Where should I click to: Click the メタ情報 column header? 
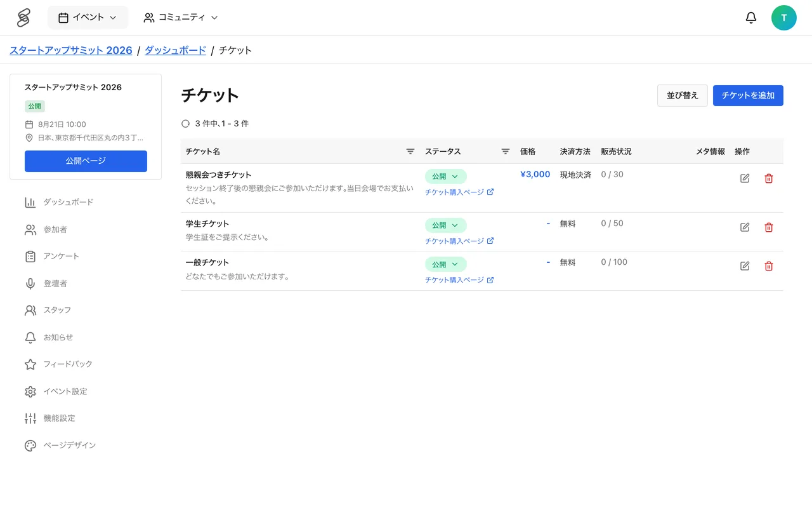click(x=710, y=151)
